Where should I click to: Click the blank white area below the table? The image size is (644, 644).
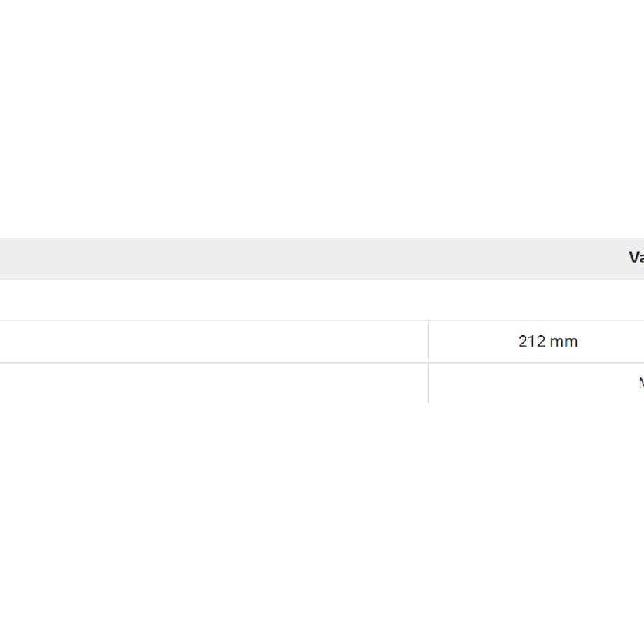(322, 524)
